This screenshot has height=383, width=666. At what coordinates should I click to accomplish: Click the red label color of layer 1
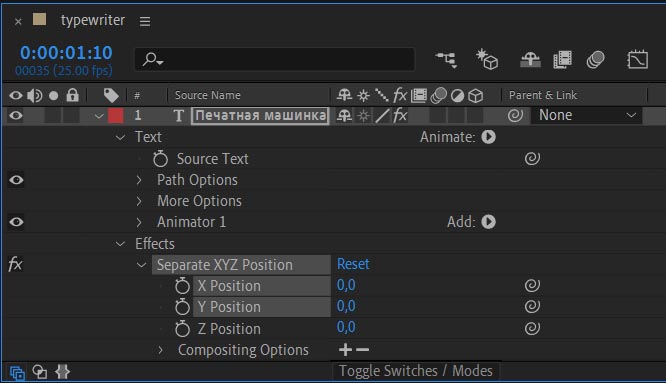(x=116, y=115)
